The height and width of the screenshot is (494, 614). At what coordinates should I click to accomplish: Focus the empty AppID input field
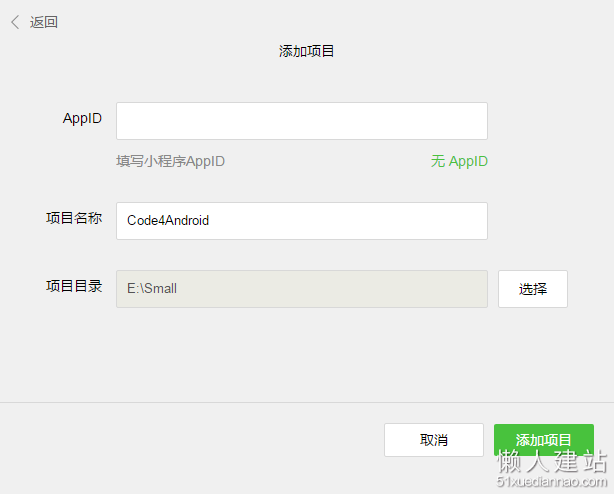tap(302, 121)
